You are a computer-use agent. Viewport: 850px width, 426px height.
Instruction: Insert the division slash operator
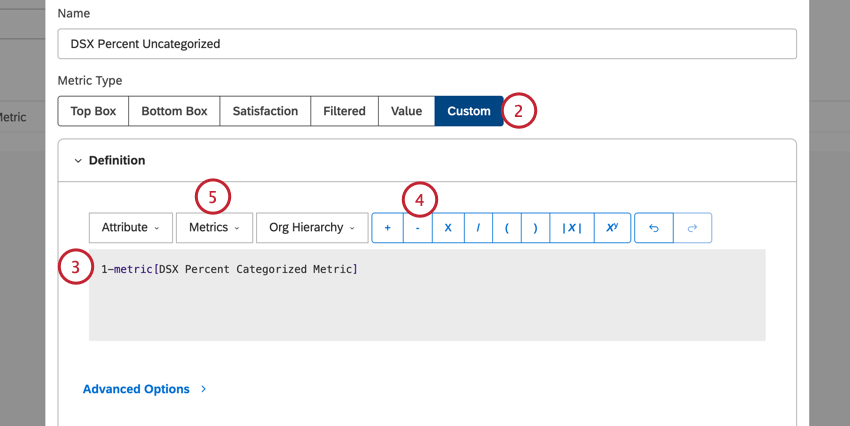[478, 228]
